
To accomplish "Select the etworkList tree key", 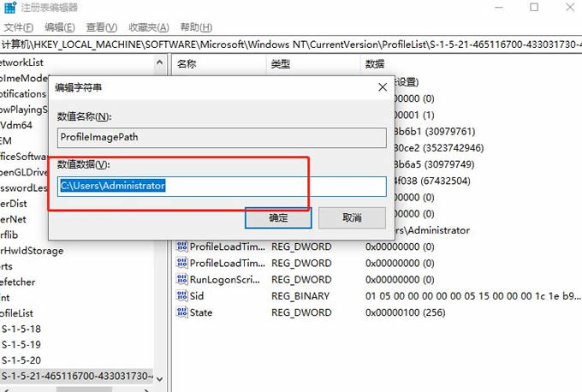I will coord(22,62).
